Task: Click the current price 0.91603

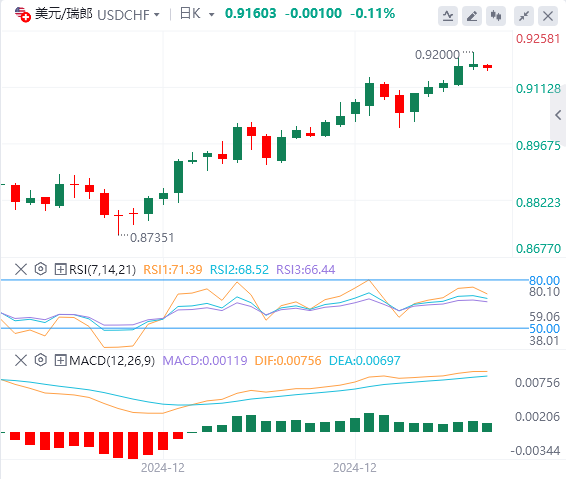Action: coord(251,14)
